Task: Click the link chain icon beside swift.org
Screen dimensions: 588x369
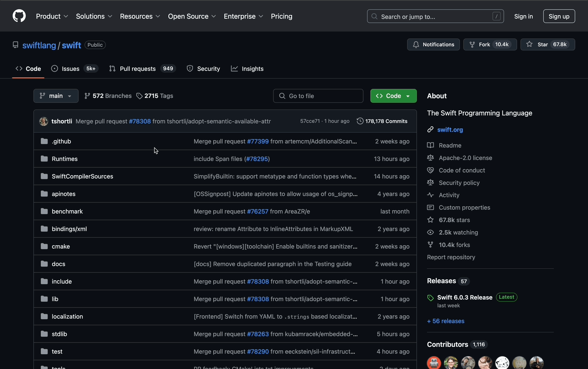Action: click(430, 130)
